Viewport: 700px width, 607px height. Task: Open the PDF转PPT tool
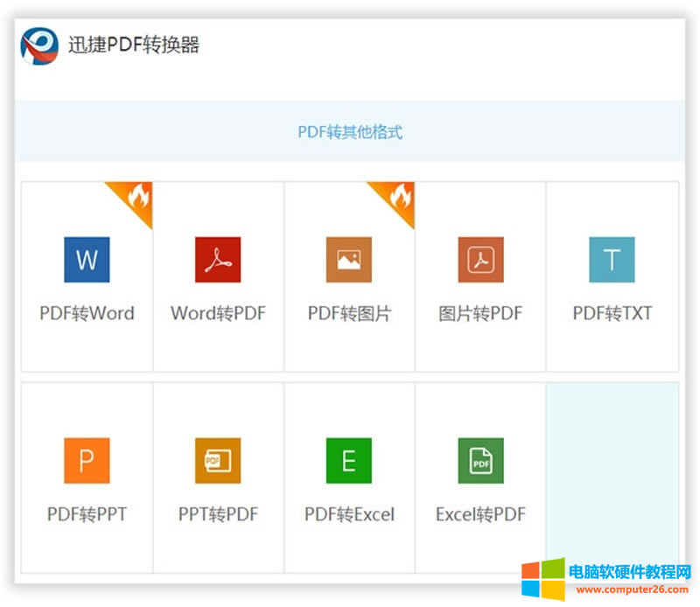[x=85, y=459]
